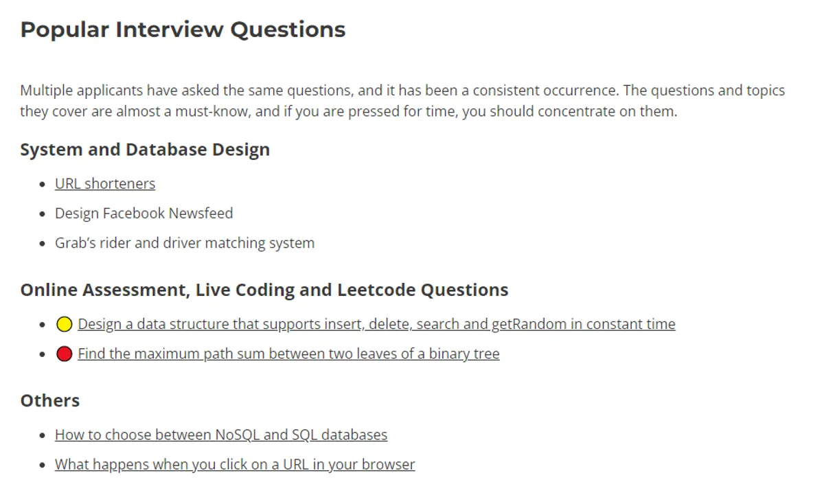
Task: Select the System and Database Design heading
Action: point(145,150)
